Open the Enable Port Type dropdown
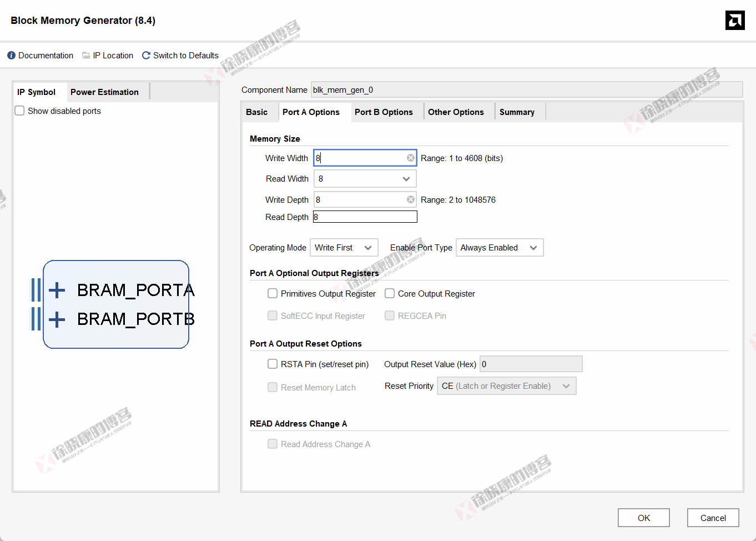 point(535,247)
